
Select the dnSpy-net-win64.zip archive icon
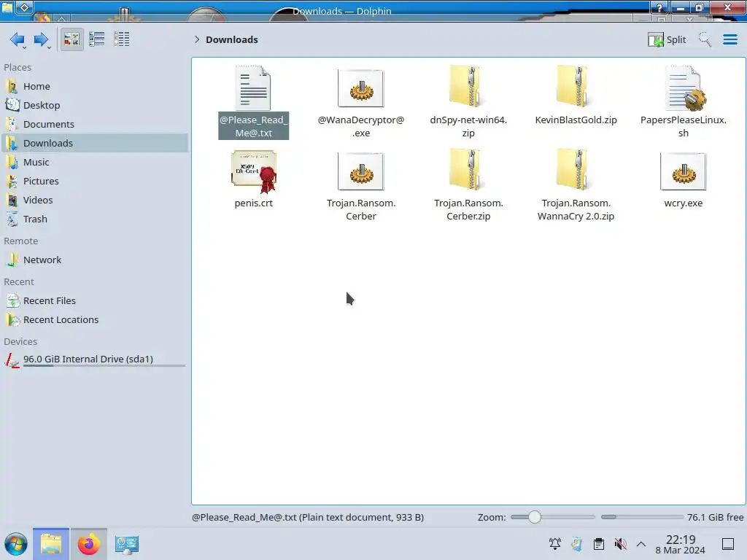click(x=468, y=87)
